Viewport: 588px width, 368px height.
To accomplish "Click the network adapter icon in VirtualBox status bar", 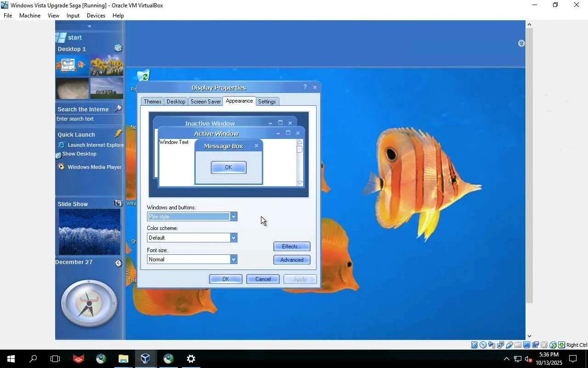I will pos(500,345).
